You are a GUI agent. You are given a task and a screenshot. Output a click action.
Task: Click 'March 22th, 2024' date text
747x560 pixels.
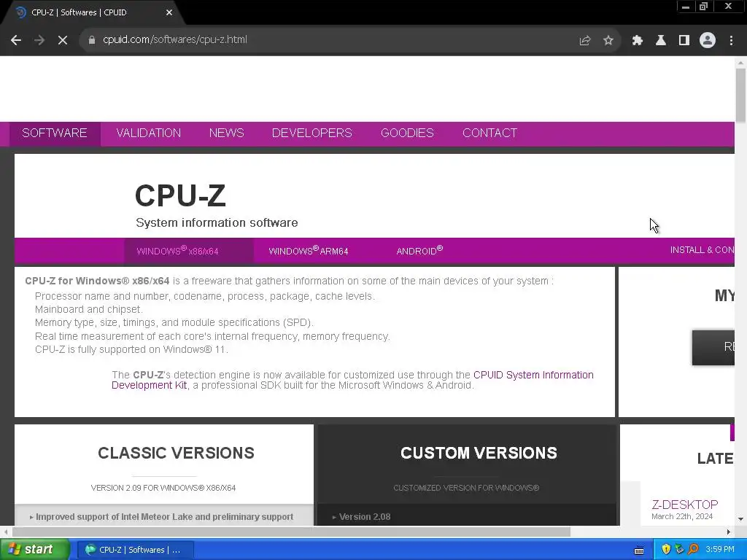(682, 517)
